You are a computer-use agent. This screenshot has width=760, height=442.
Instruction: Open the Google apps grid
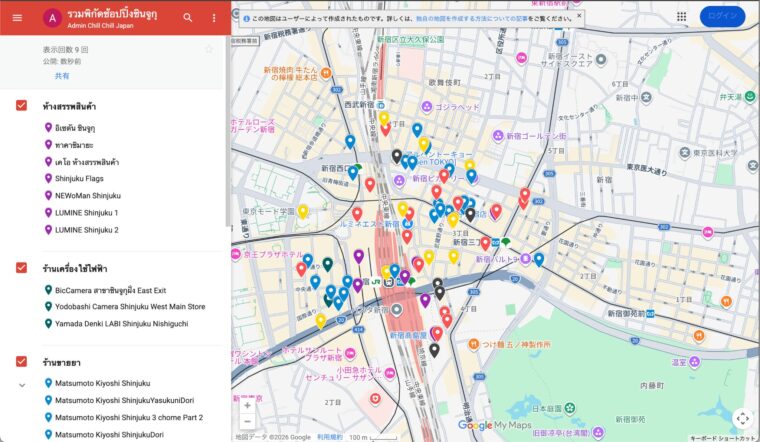tap(681, 17)
